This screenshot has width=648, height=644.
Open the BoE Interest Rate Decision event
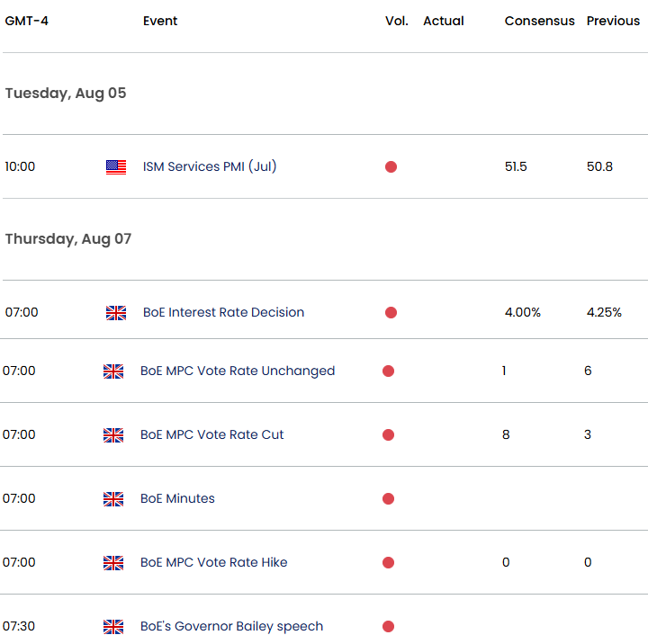(x=223, y=312)
